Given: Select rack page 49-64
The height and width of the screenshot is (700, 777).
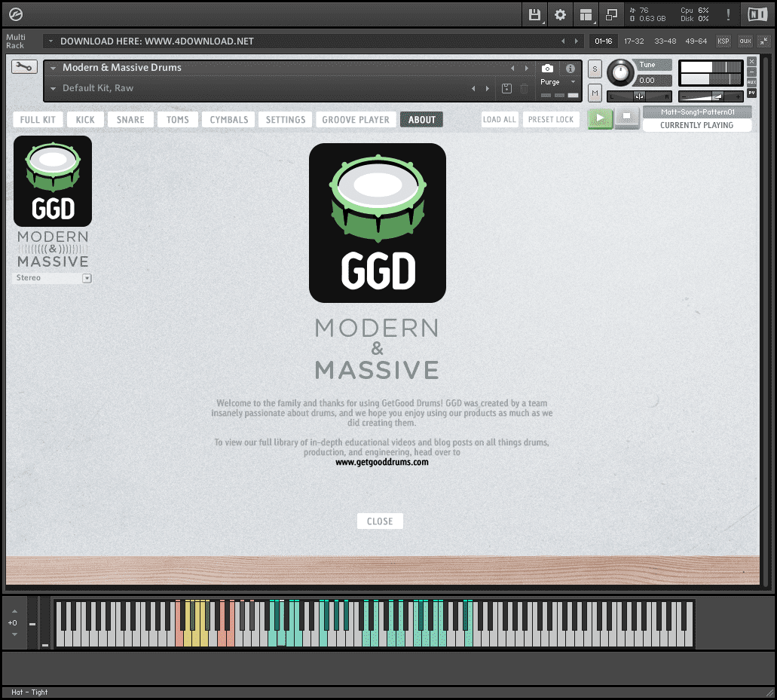Looking at the screenshot, I should (696, 41).
